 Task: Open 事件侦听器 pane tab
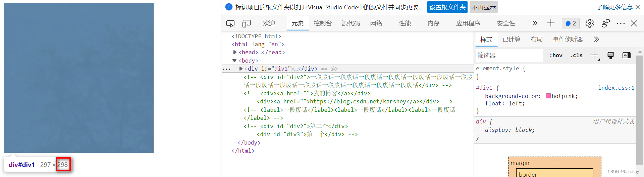(568, 39)
